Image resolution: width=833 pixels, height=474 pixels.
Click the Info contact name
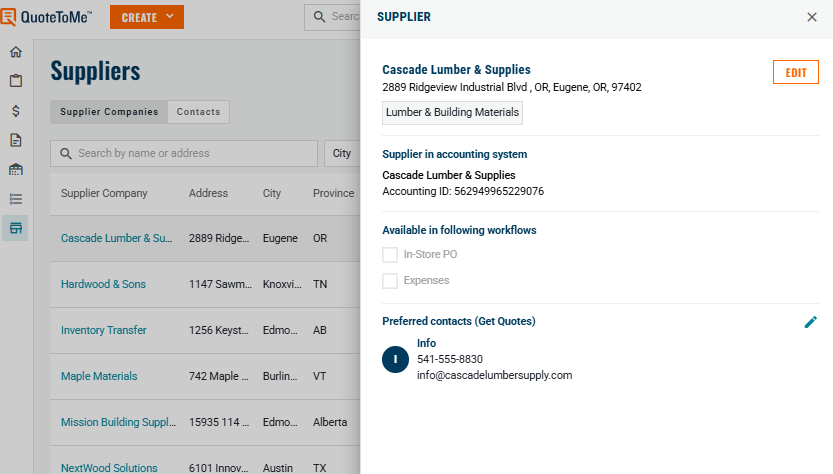coord(426,343)
